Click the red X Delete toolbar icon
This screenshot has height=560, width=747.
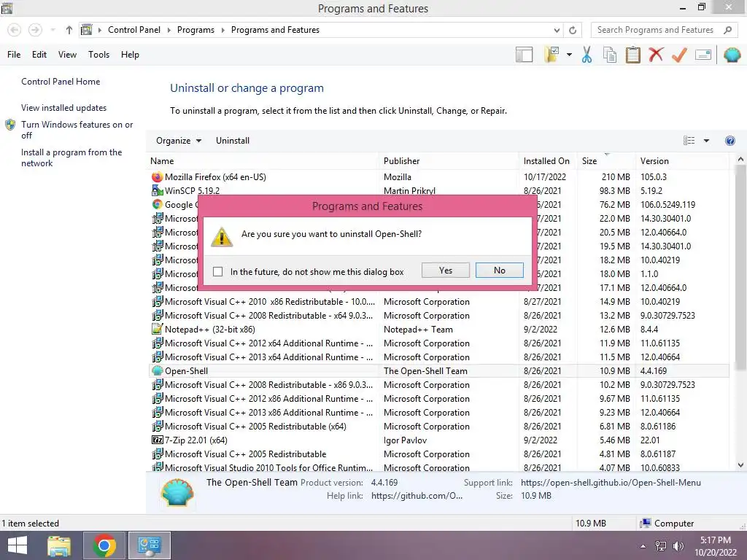(656, 55)
